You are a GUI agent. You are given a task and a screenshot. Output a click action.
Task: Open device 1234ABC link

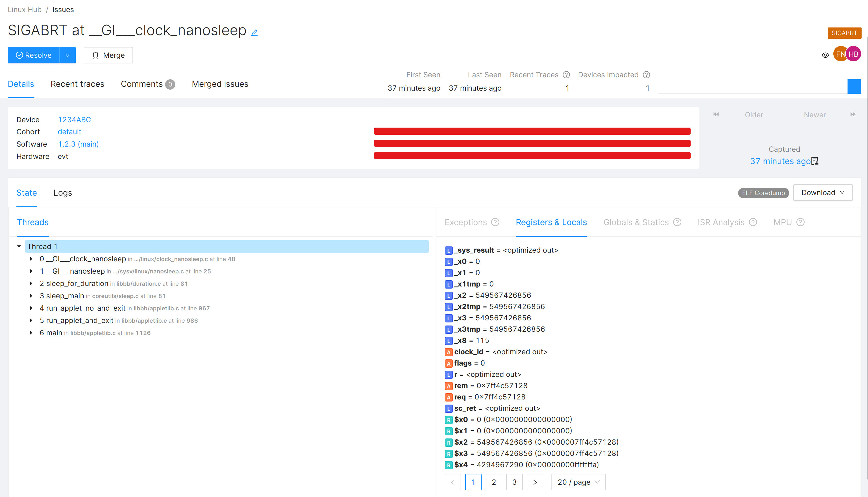[74, 120]
